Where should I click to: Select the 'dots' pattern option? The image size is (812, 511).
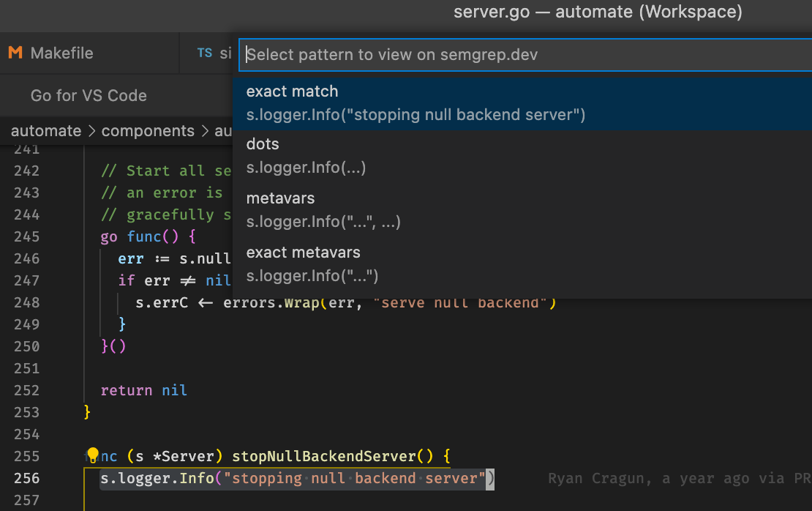(x=522, y=156)
